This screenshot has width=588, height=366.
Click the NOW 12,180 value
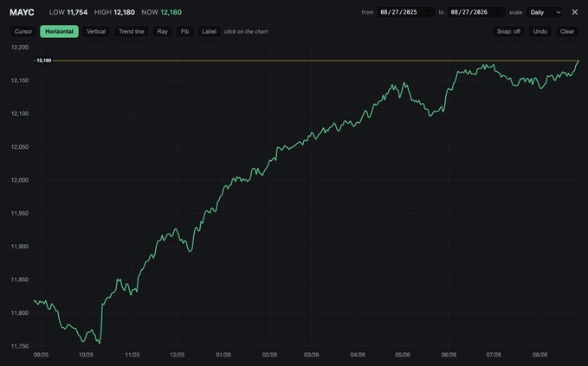pyautogui.click(x=162, y=12)
